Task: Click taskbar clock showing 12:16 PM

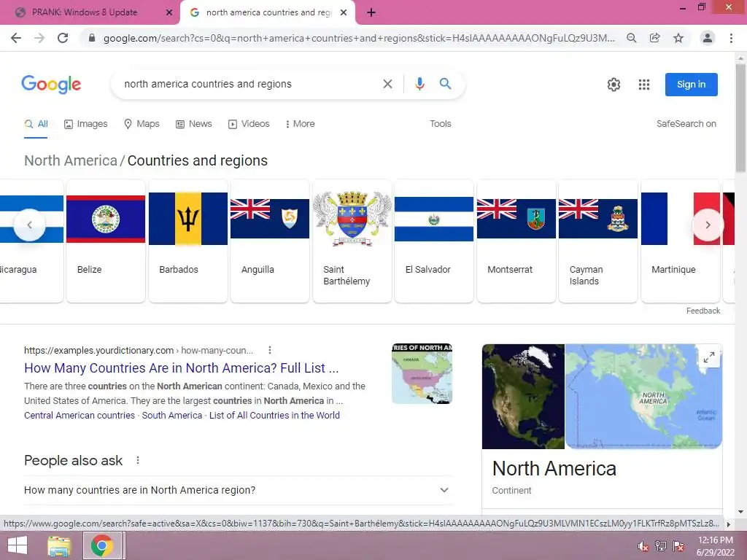Action: (x=716, y=546)
